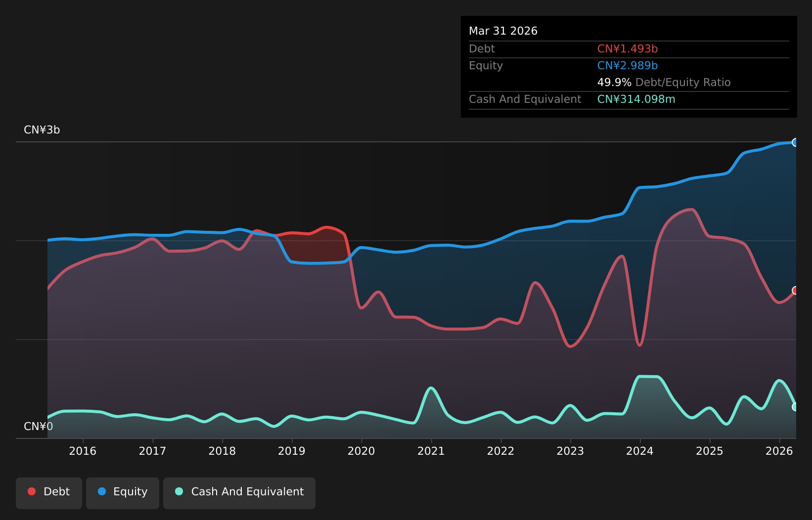Click the red Debt legend dot
The width and height of the screenshot is (812, 520).
pyautogui.click(x=32, y=491)
